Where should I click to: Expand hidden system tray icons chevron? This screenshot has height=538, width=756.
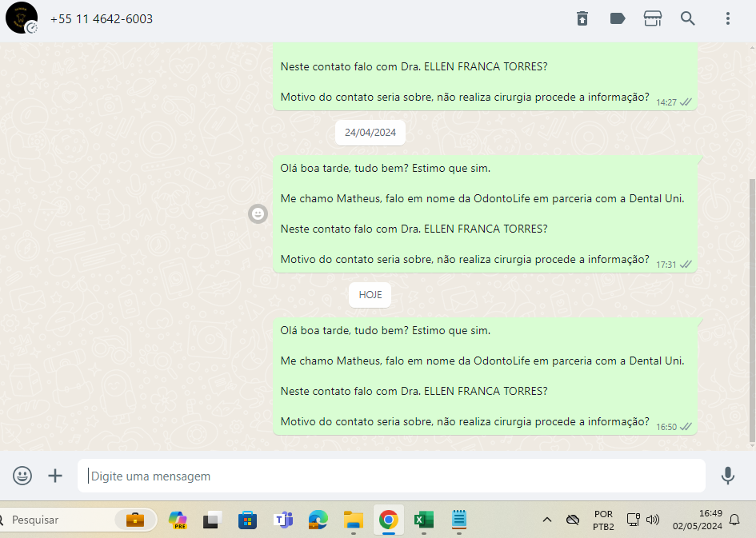(x=546, y=520)
